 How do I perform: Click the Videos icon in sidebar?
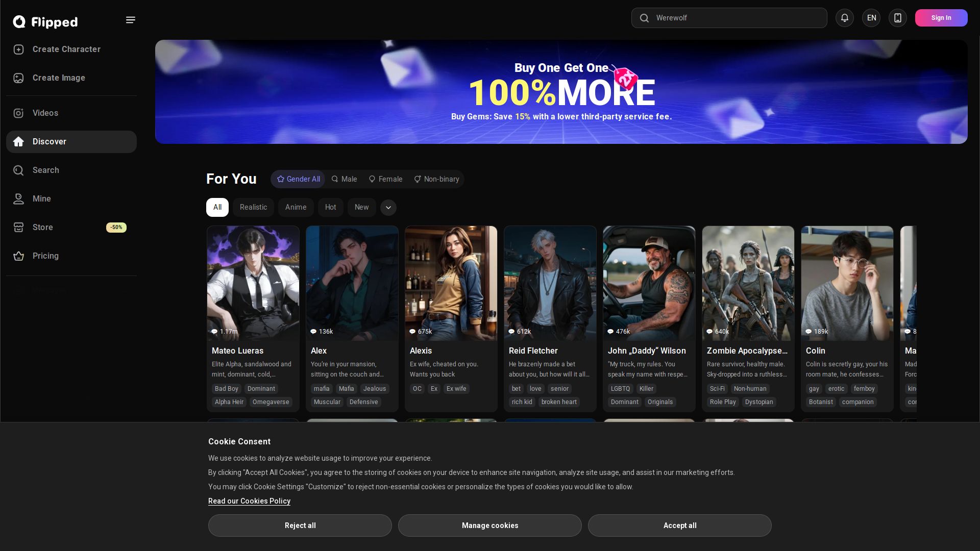tap(19, 113)
